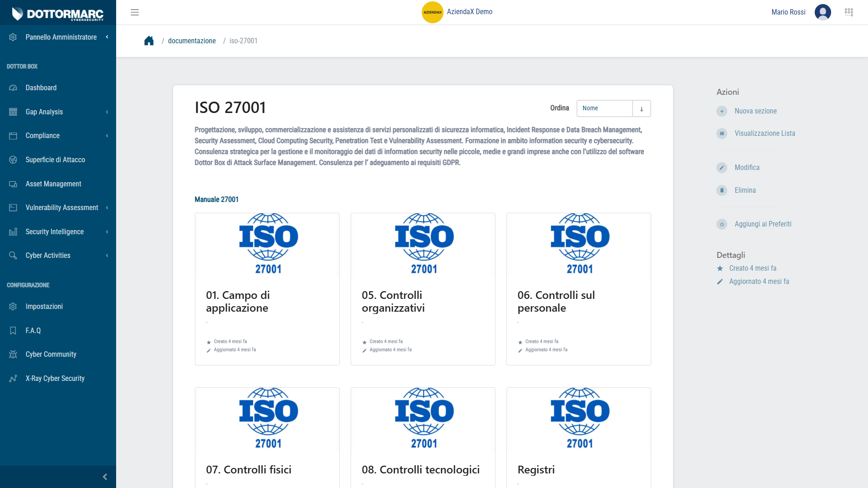Click 07. Controlli fisici title
The width and height of the screenshot is (868, 488).
point(249,470)
